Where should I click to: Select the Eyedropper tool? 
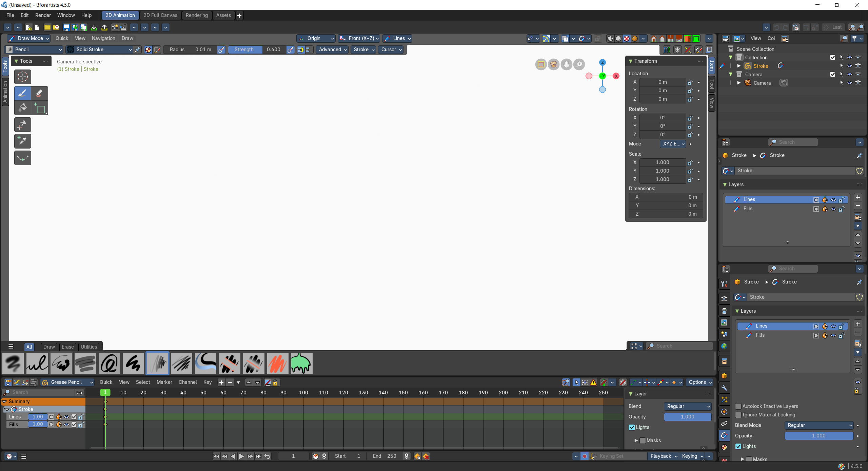23,141
